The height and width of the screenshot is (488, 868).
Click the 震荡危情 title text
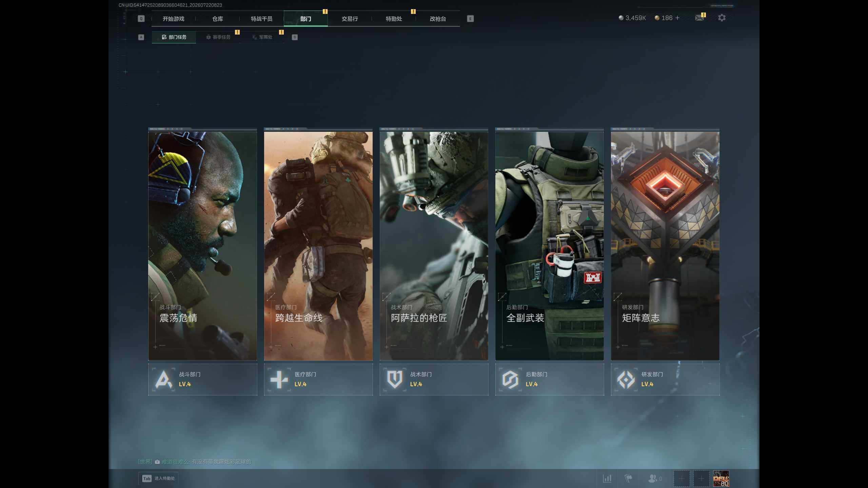click(178, 318)
